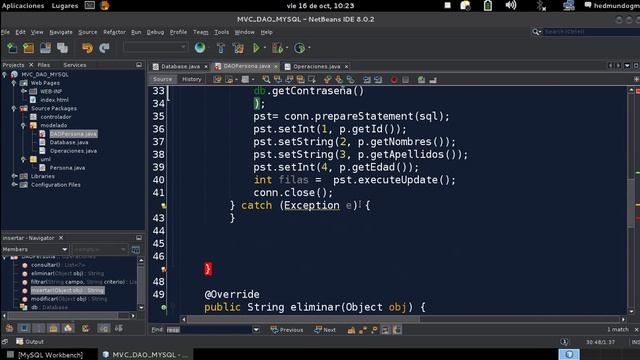The height and width of the screenshot is (360, 640).
Task: Toggle Regular Expression in find bar
Action: point(374,330)
